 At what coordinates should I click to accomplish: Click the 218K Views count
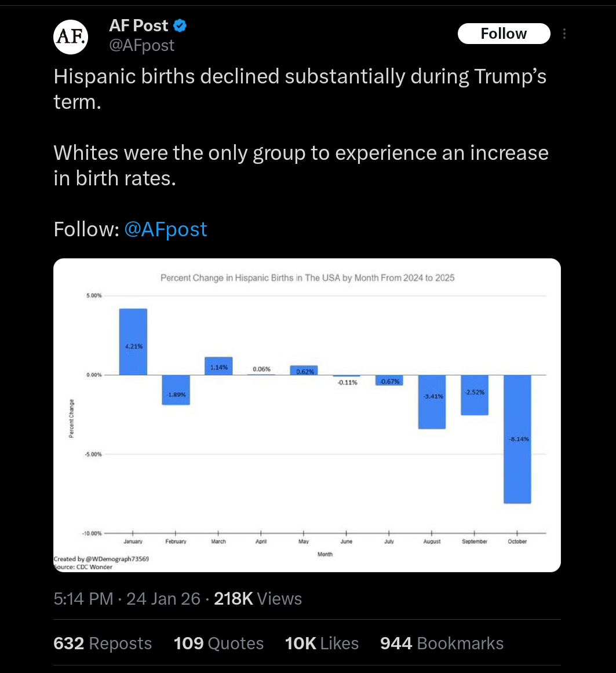tap(258, 598)
